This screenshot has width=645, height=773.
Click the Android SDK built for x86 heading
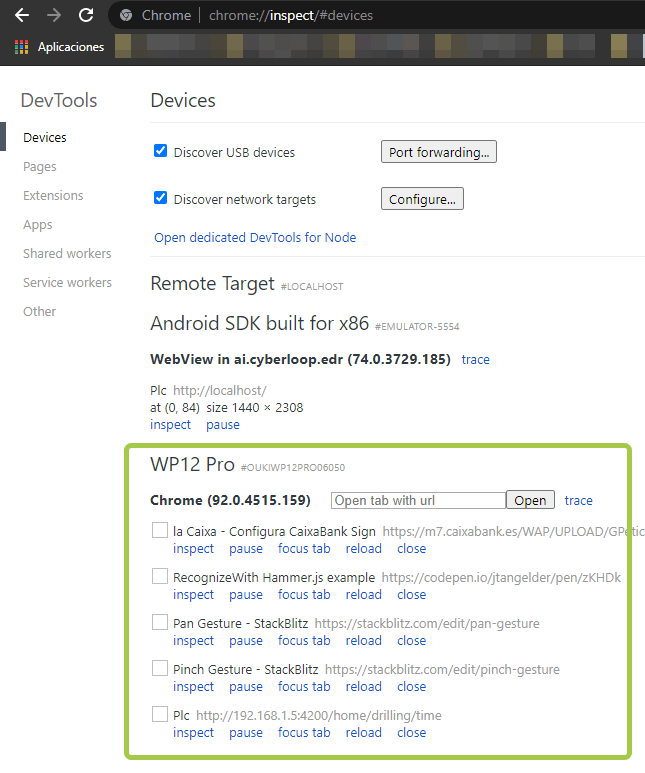[259, 323]
